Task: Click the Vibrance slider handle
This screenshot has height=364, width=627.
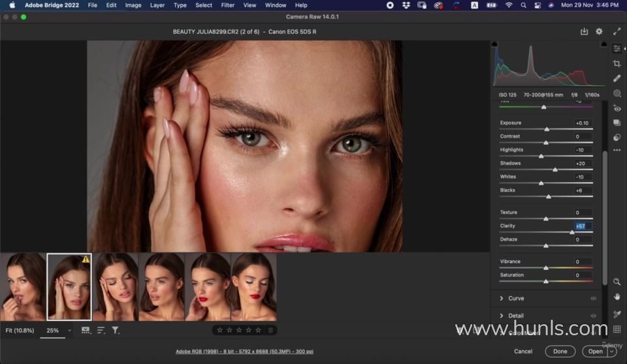Action: [546, 267]
